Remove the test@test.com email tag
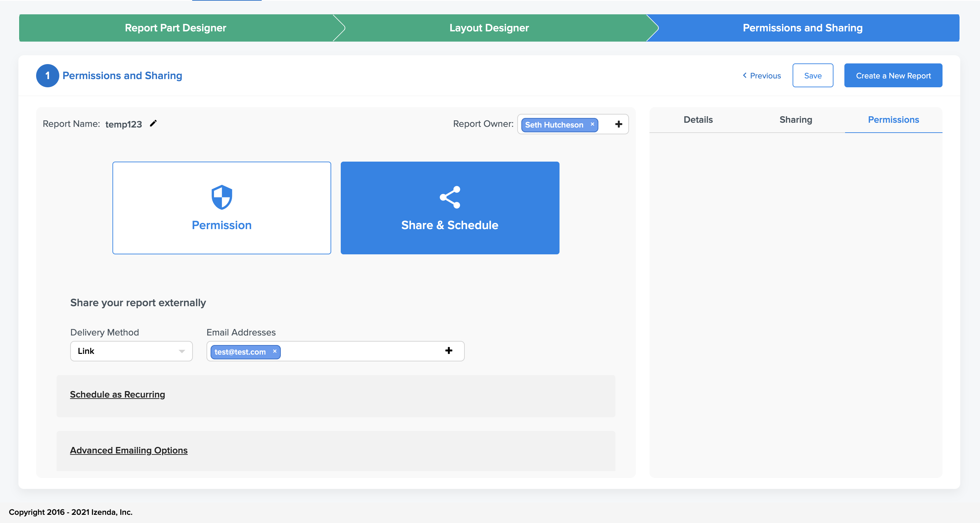Viewport: 980px width, 523px height. (x=274, y=351)
